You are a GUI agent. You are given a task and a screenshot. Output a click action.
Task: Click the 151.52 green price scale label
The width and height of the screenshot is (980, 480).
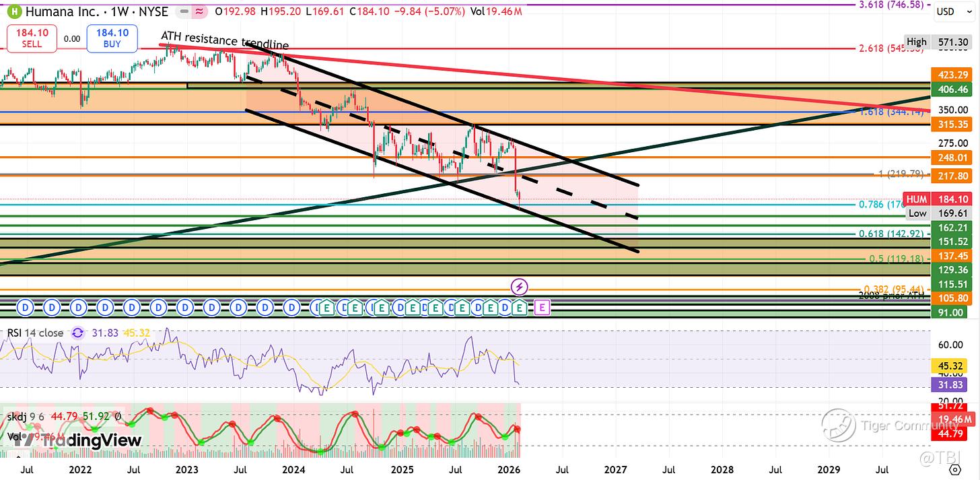click(952, 242)
